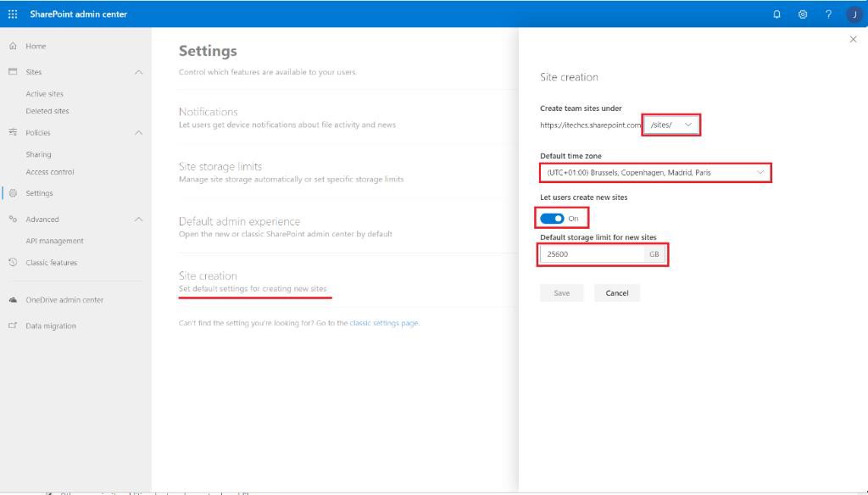Collapse the Advanced section chevron
Screen dimensions: 868x495
coord(138,220)
